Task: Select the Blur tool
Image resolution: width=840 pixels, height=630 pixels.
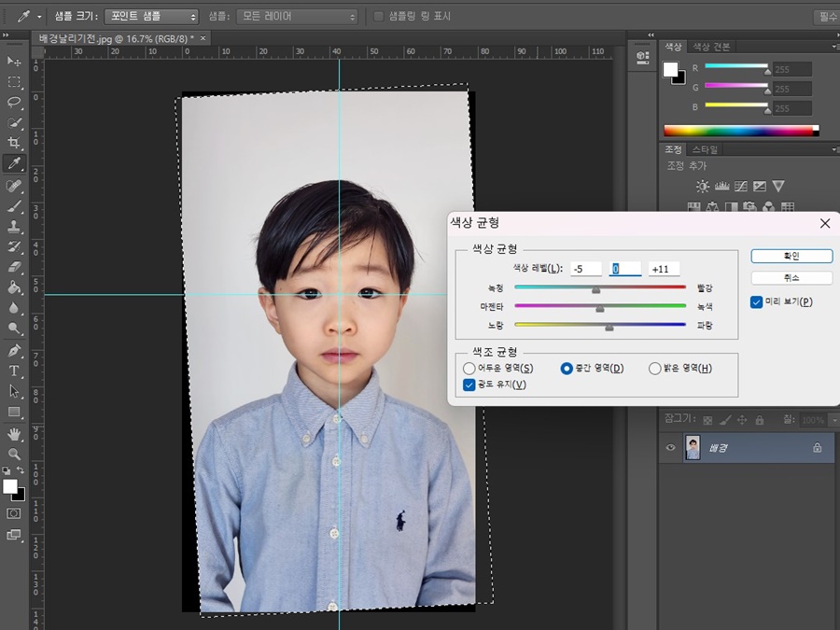Action: [x=14, y=308]
